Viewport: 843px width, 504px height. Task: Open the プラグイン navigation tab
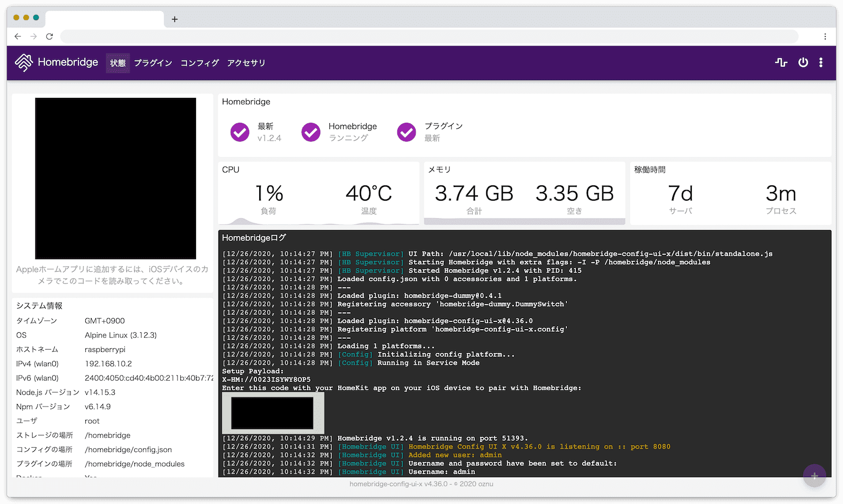click(x=153, y=63)
